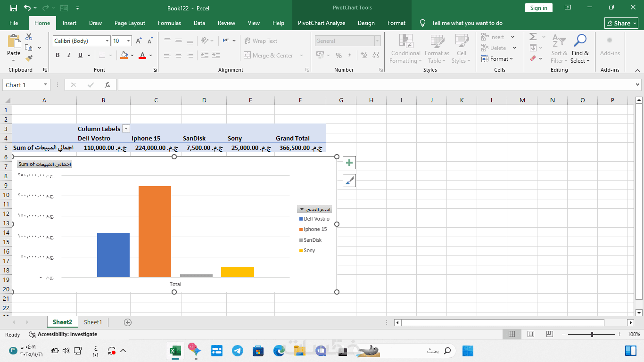Open the Chart Styles paintbrush button
The image size is (644, 362).
tap(349, 181)
